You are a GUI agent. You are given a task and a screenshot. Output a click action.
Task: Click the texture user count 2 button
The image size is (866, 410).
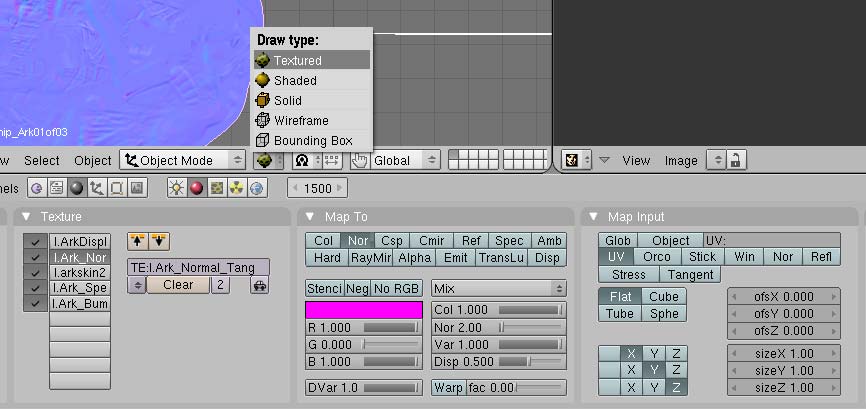coord(220,285)
